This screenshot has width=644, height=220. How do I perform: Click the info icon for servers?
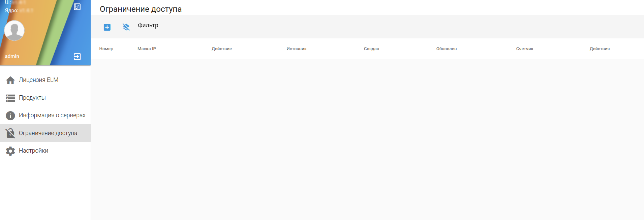10,116
